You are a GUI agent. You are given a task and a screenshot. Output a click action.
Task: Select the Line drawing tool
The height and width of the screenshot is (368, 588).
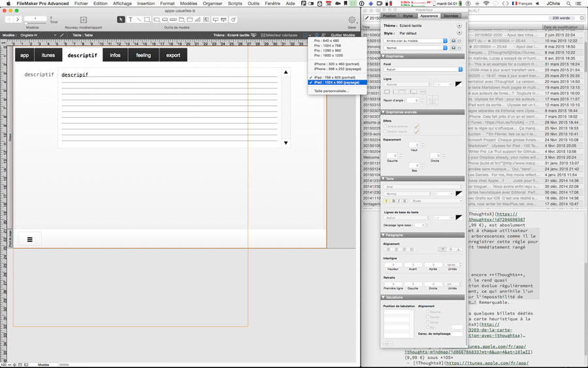(x=139, y=20)
